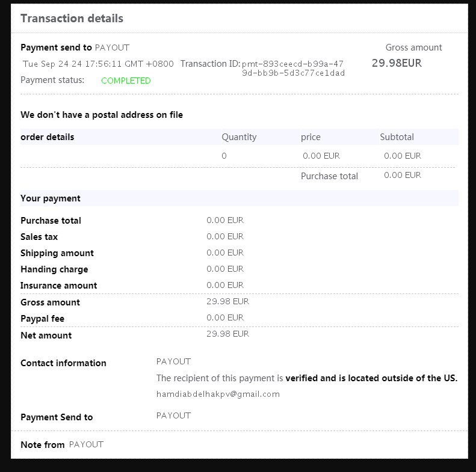Click the Quantity column header
The image size is (476, 472).
click(x=239, y=137)
